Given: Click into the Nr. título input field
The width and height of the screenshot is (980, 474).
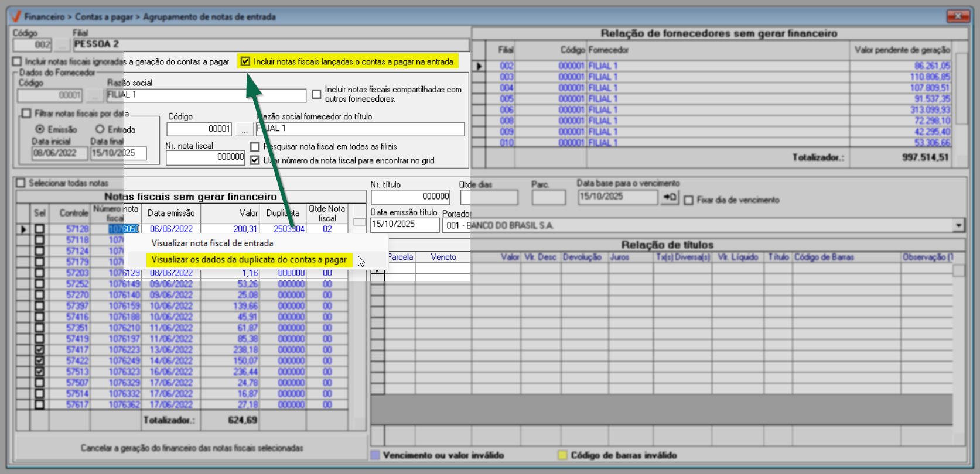Looking at the screenshot, I should (x=410, y=197).
